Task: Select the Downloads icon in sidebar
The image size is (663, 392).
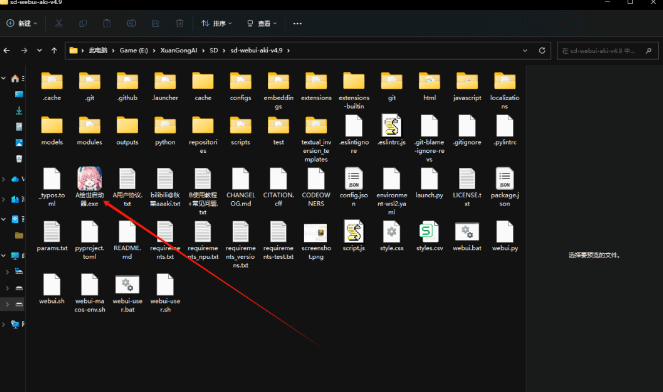Action: (x=19, y=110)
